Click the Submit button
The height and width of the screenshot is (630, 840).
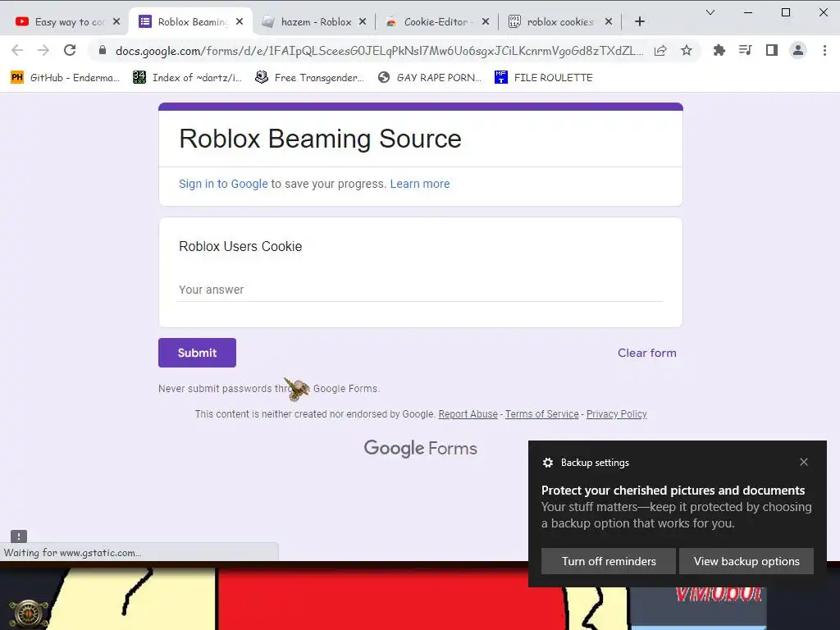[x=197, y=353]
